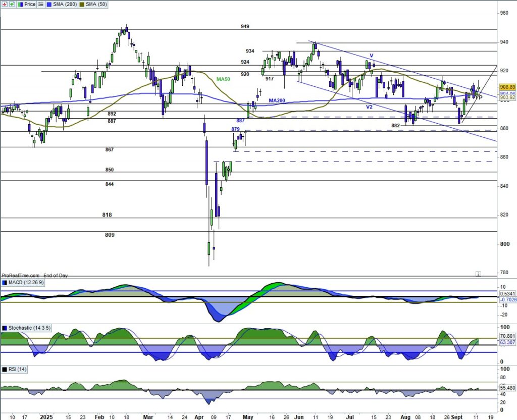517x420 pixels.
Task: Click the 908.89 current price tag
Action: coord(507,87)
